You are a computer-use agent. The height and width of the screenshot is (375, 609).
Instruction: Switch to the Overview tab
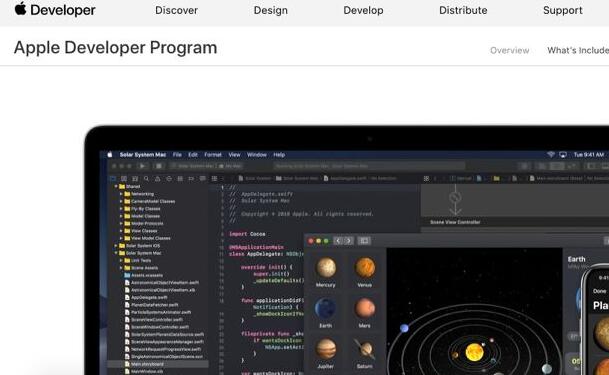(510, 50)
